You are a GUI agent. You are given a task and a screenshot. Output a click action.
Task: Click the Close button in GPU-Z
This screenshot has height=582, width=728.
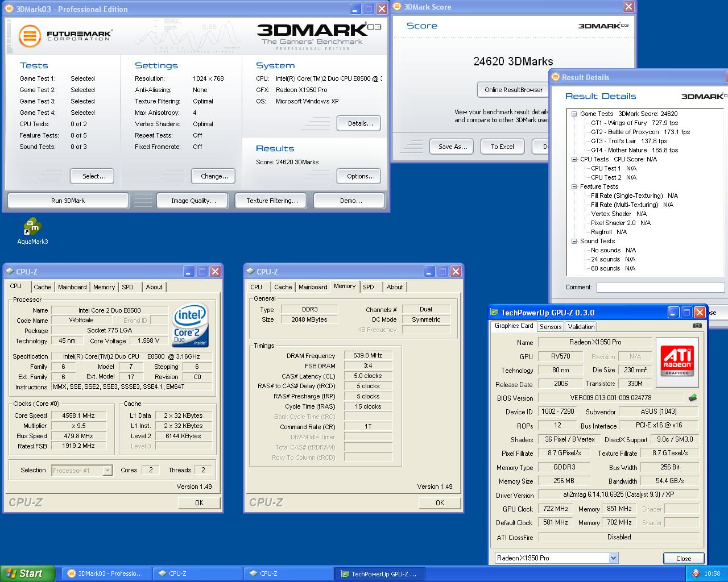click(683, 558)
